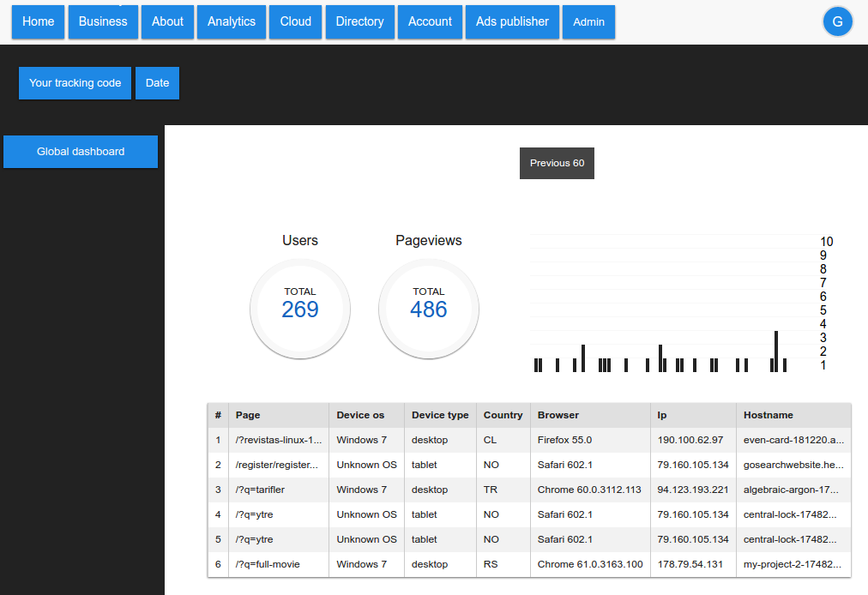Navigate to Ads publisher

(x=512, y=22)
